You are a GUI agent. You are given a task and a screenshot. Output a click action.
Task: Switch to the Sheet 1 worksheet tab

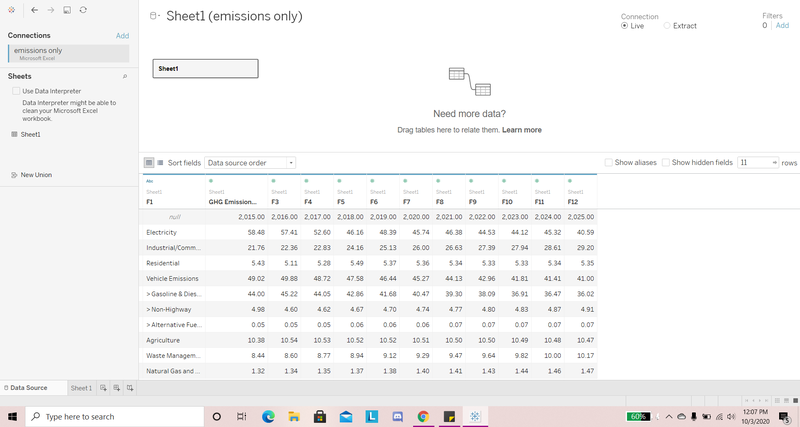pyautogui.click(x=81, y=388)
